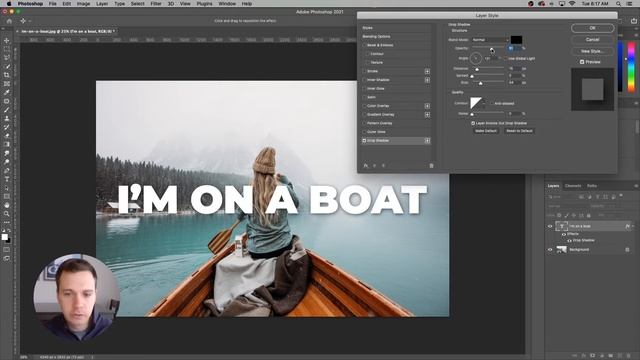Open the Edit Toolbar three-dots menu

click(7, 222)
